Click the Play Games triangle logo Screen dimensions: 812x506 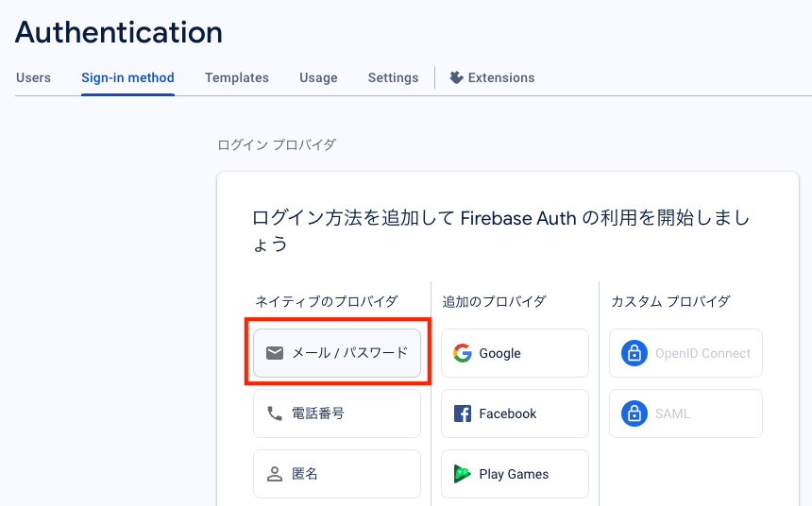click(x=463, y=474)
